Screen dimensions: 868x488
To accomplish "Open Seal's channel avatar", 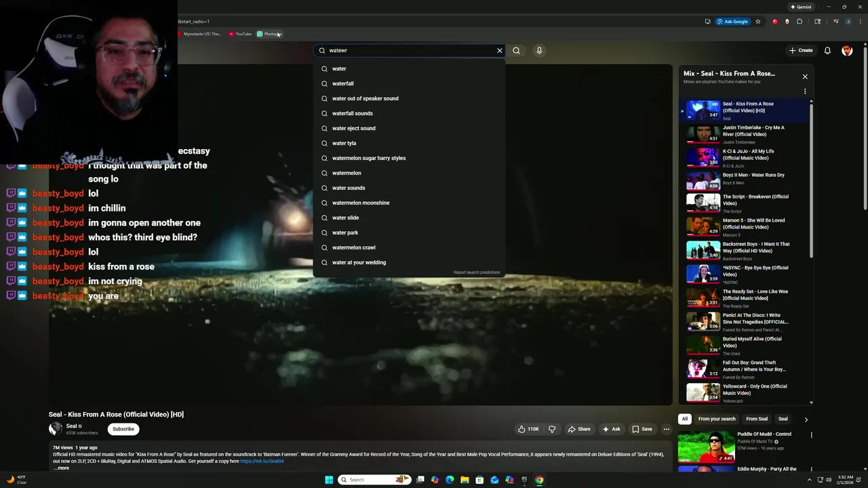I will [x=55, y=428].
